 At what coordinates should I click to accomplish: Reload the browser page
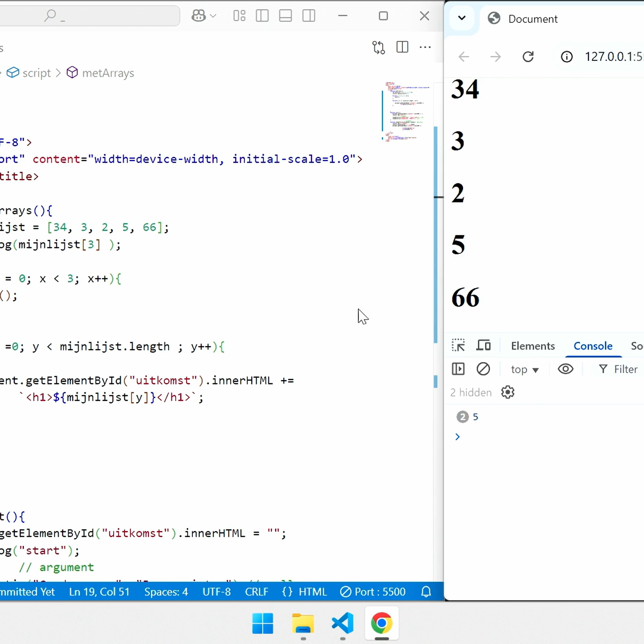pyautogui.click(x=528, y=57)
